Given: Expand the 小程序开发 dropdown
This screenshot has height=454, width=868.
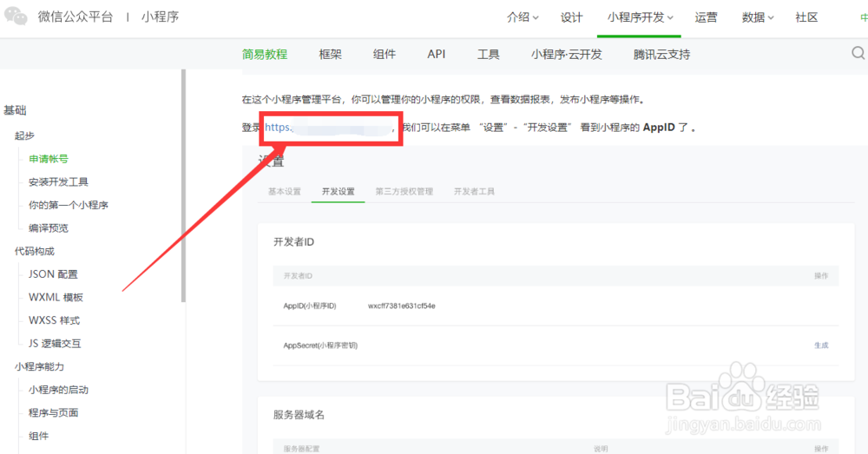Looking at the screenshot, I should (640, 17).
